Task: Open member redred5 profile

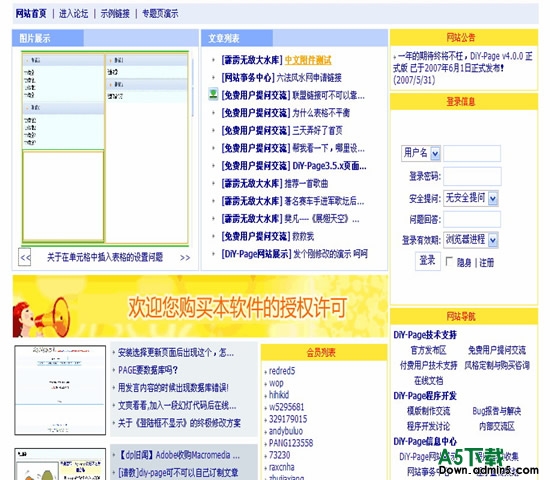Action: coord(282,371)
